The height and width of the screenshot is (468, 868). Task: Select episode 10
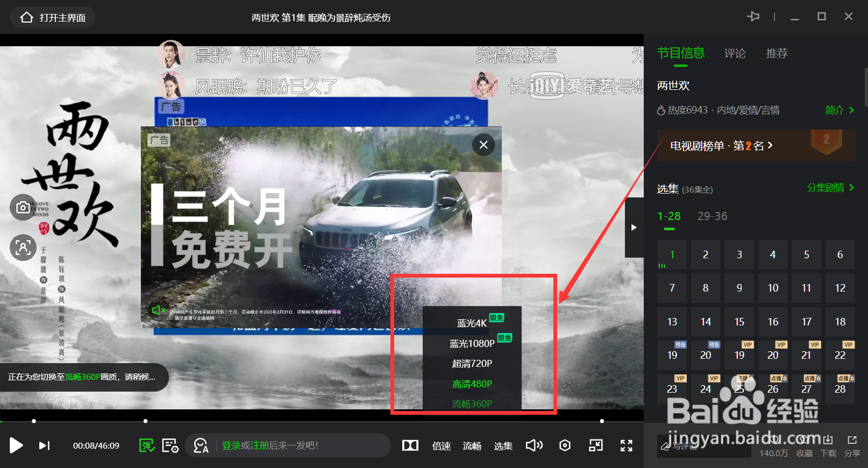point(773,288)
